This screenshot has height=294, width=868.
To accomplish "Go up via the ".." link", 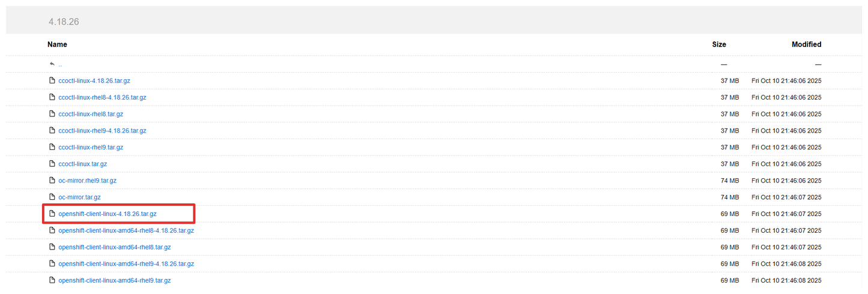I will point(60,64).
